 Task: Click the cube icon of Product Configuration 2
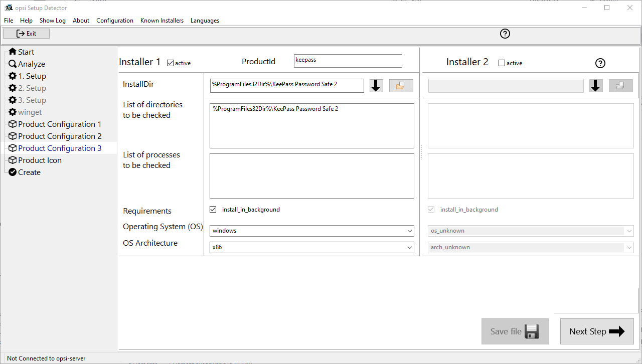(13, 136)
